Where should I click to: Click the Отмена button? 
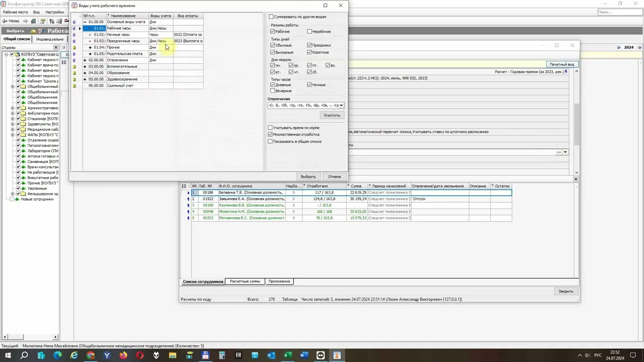point(335,176)
